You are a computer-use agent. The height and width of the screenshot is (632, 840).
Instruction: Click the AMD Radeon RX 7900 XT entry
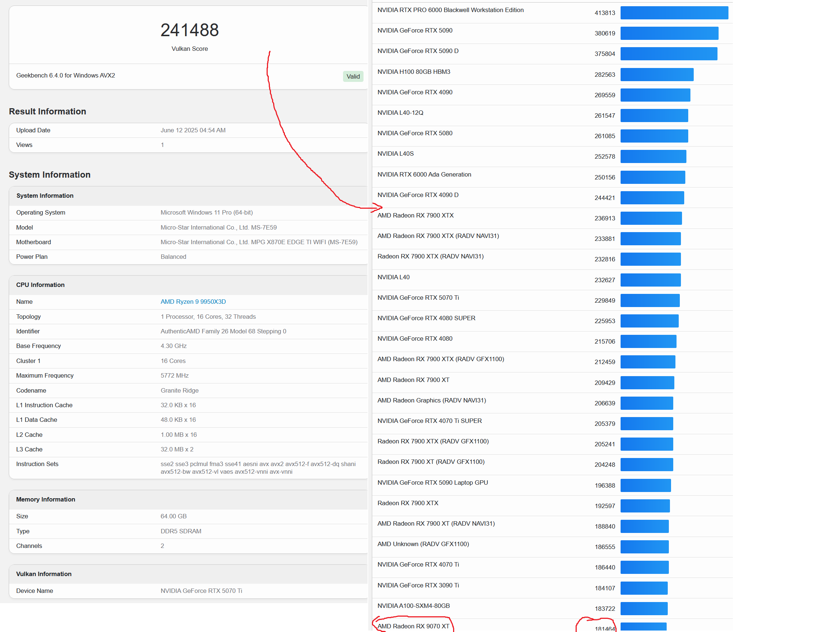(413, 380)
